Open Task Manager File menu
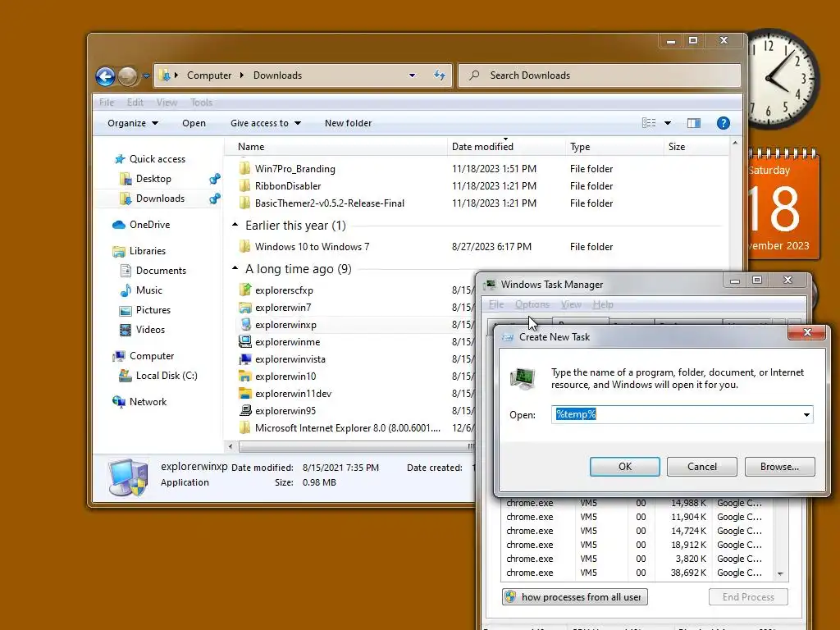The image size is (840, 630). click(496, 304)
